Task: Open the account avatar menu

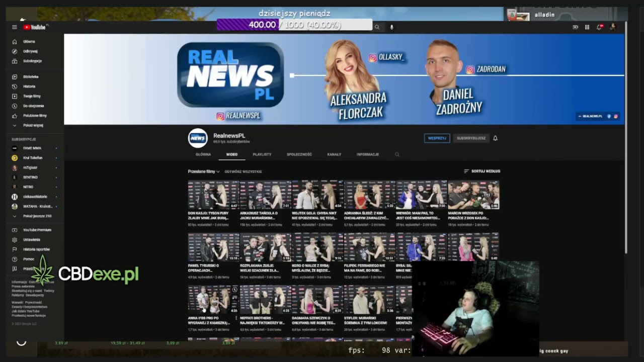Action: tap(612, 27)
